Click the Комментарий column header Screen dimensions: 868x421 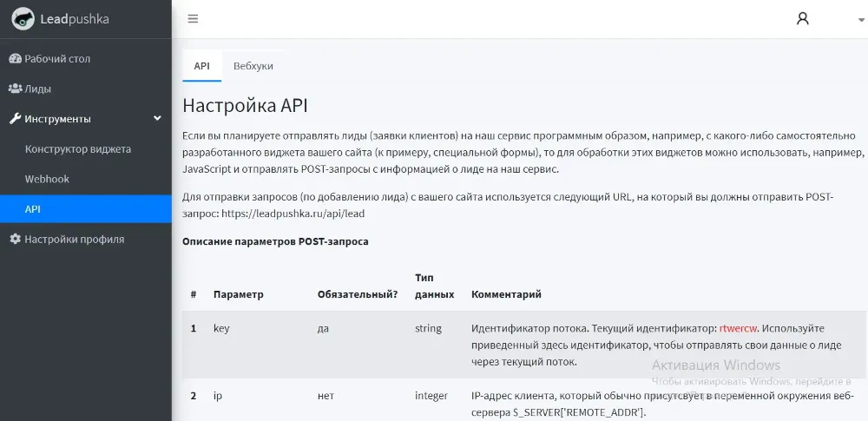tap(507, 295)
